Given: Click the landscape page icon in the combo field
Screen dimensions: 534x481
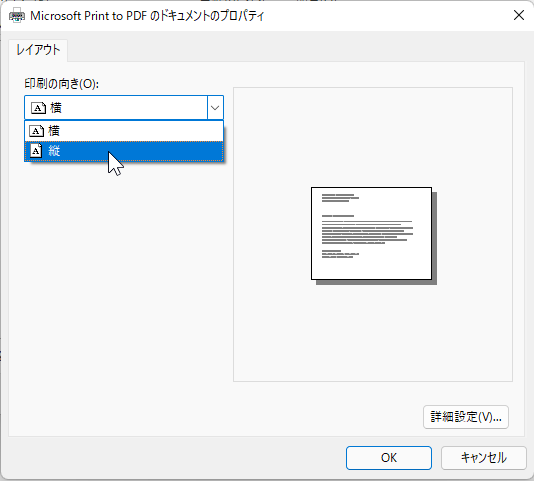Looking at the screenshot, I should (38, 108).
